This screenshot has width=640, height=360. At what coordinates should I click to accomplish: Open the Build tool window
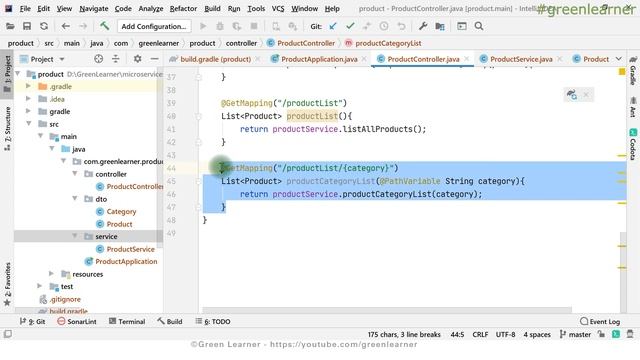[x=170, y=322]
